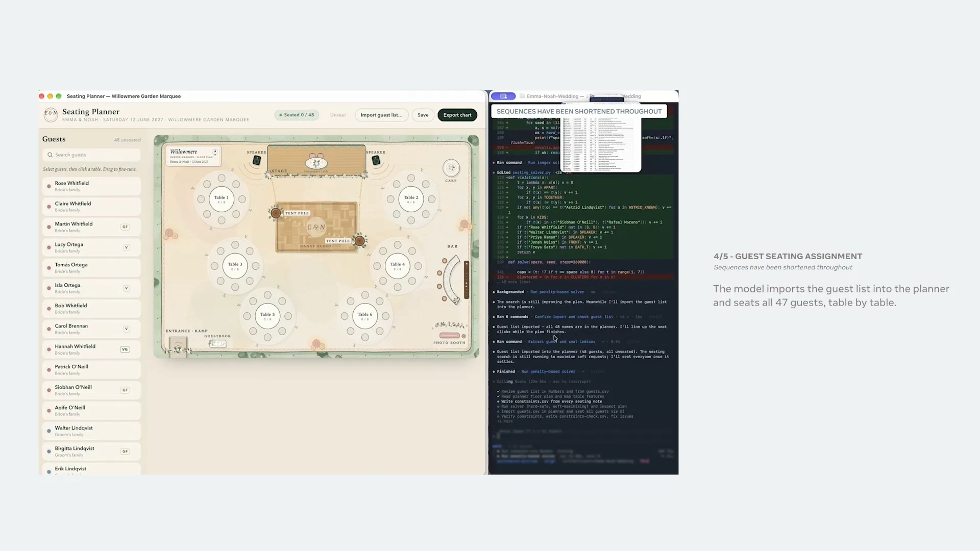Viewport: 980px width, 551px height.
Task: Click the tent pole left of the dance floor
Action: (x=276, y=213)
